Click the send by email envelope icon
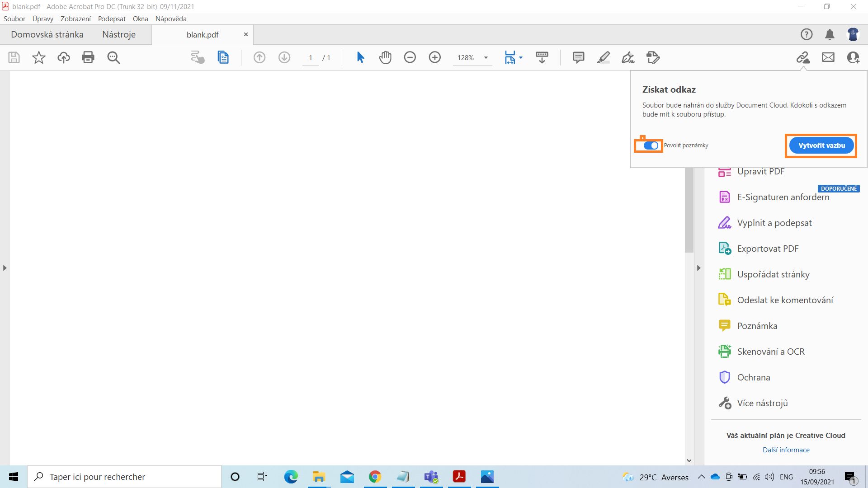Viewport: 868px width, 488px height. 828,57
